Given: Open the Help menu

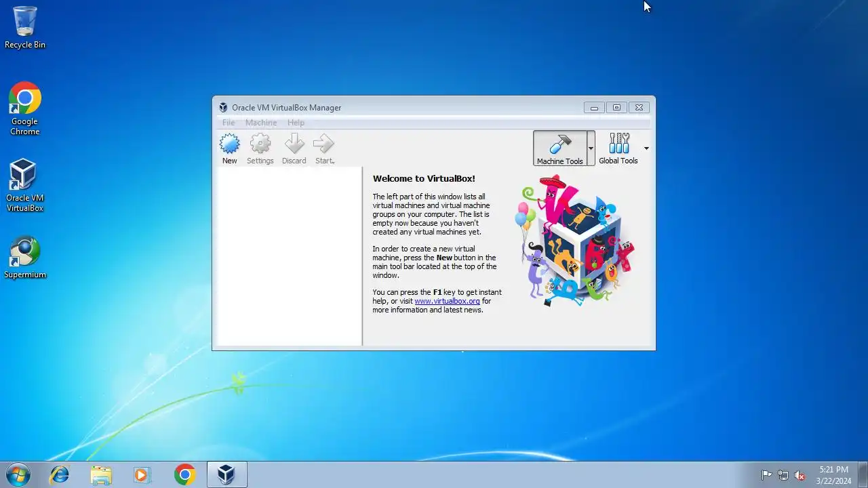Looking at the screenshot, I should 296,123.
